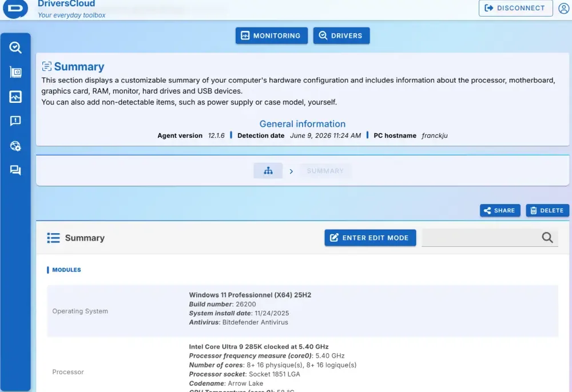
Task: Click the breadcrumb chevron separator
Action: 291,171
